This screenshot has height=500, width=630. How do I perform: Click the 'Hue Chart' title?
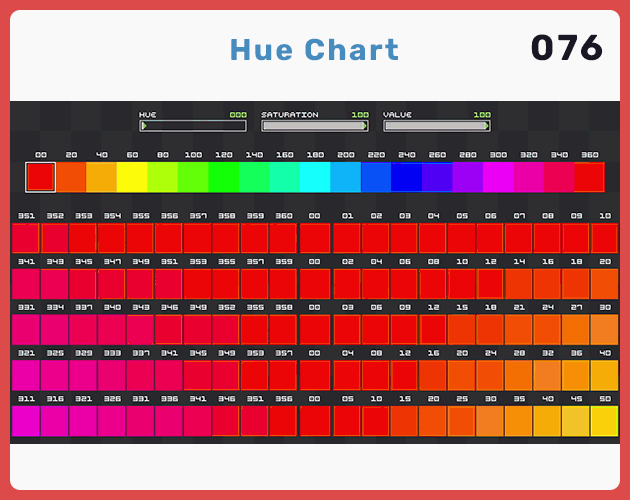tap(315, 50)
